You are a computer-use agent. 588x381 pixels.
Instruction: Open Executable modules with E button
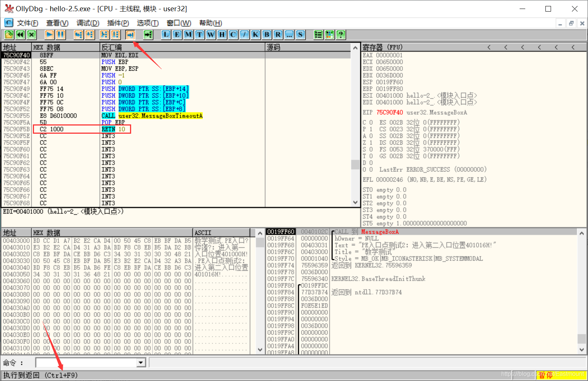point(177,35)
